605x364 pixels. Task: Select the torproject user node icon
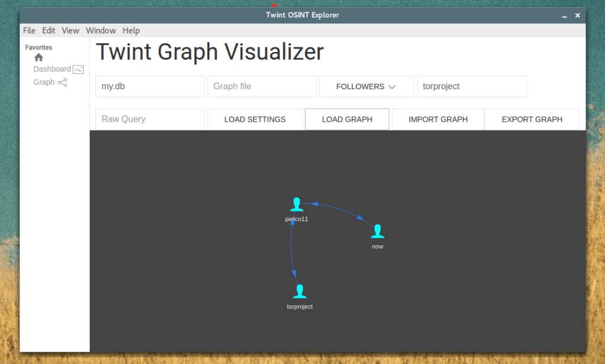pos(300,291)
